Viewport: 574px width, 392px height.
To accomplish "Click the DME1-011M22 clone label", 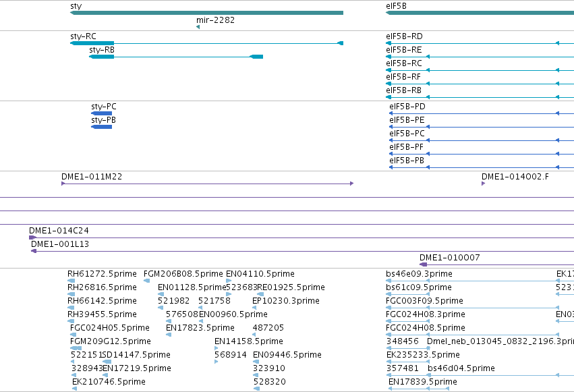I will coord(92,177).
